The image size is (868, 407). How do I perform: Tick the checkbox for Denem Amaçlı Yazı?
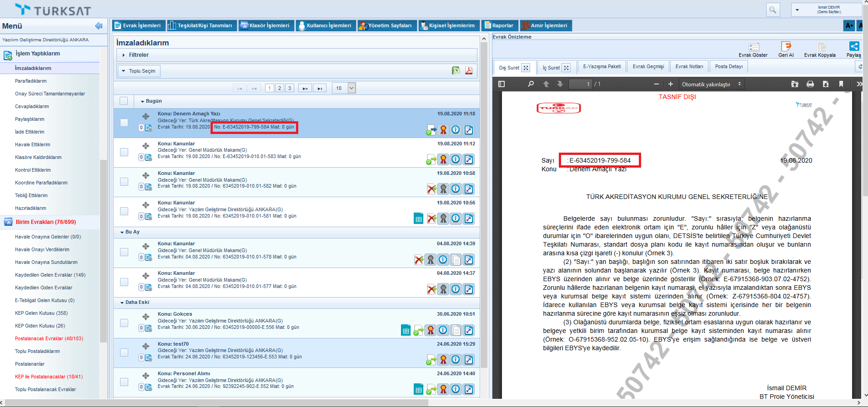124,123
